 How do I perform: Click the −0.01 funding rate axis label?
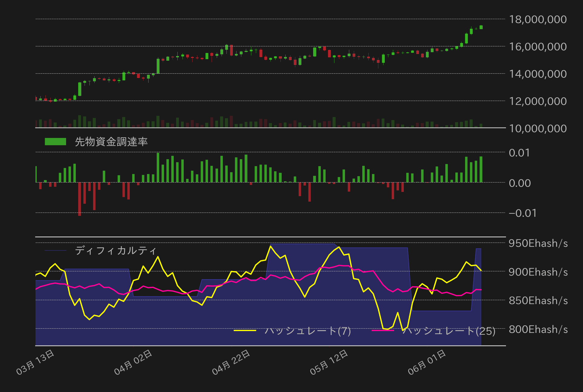tap(522, 213)
